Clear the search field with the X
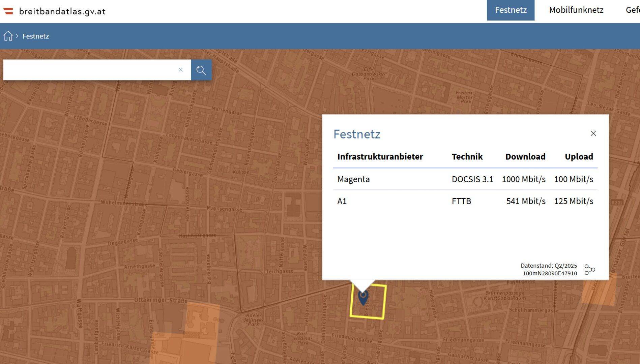640x364 pixels. tap(180, 70)
